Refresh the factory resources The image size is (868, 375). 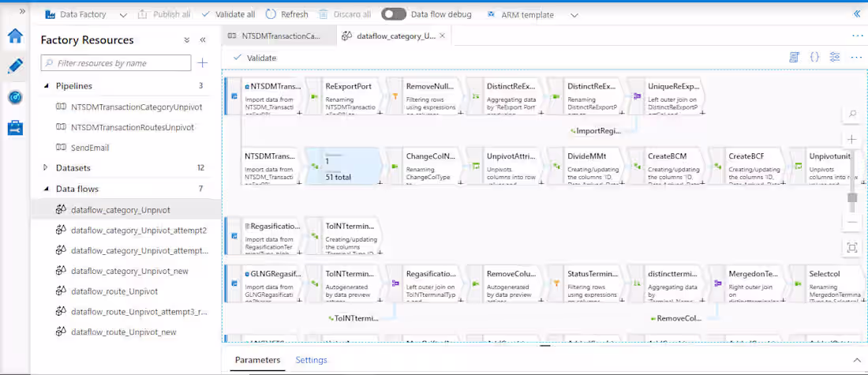click(286, 14)
